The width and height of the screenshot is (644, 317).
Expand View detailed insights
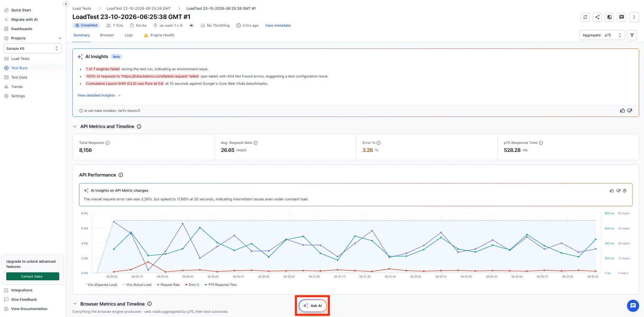[99, 95]
